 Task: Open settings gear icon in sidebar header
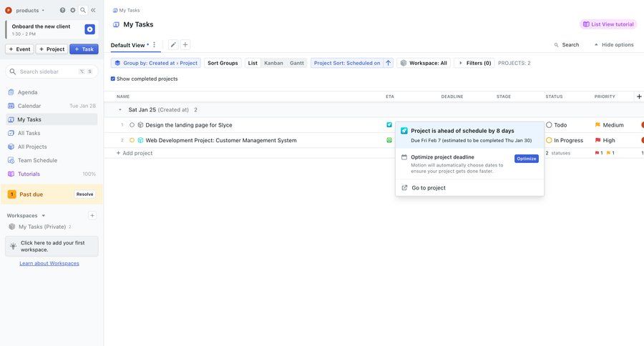coord(73,10)
